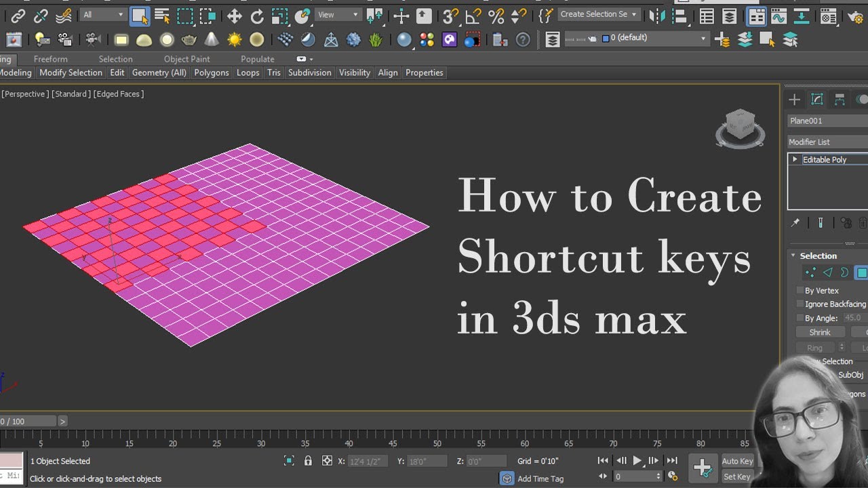Switch to the Object Paint ribbon tab
Image resolution: width=868 pixels, height=488 pixels.
pos(187,59)
